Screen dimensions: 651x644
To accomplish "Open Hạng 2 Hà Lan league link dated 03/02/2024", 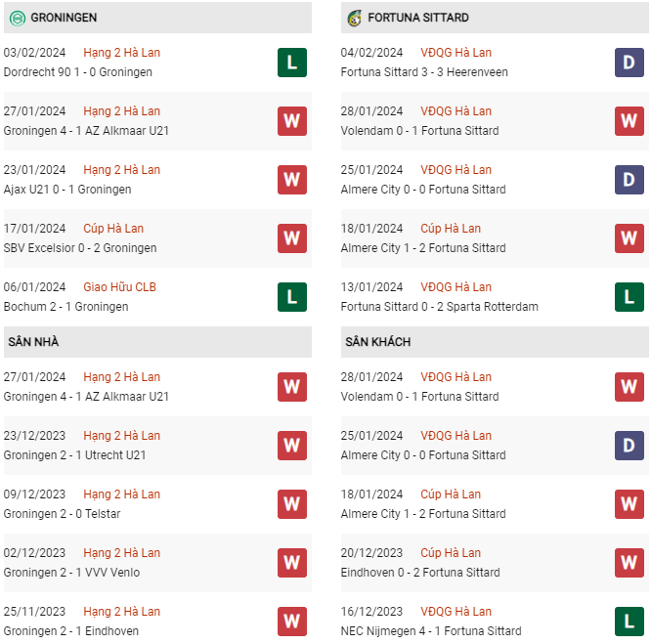I will point(122,53).
